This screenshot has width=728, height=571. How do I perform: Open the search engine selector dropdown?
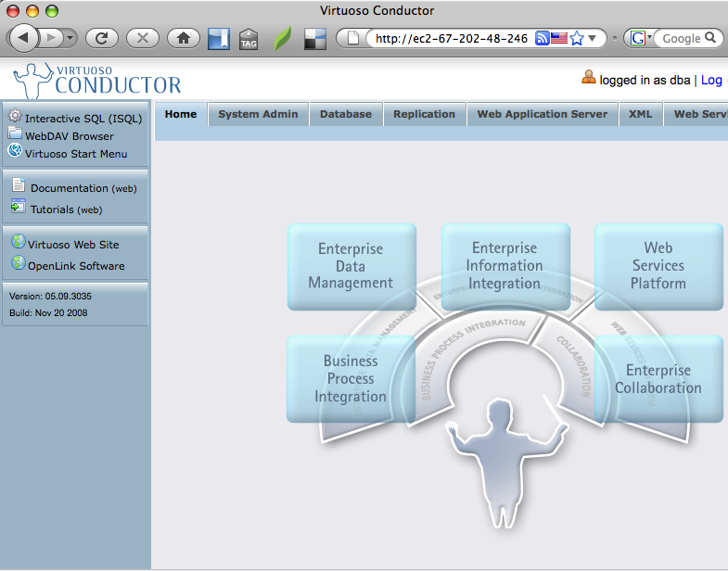641,38
